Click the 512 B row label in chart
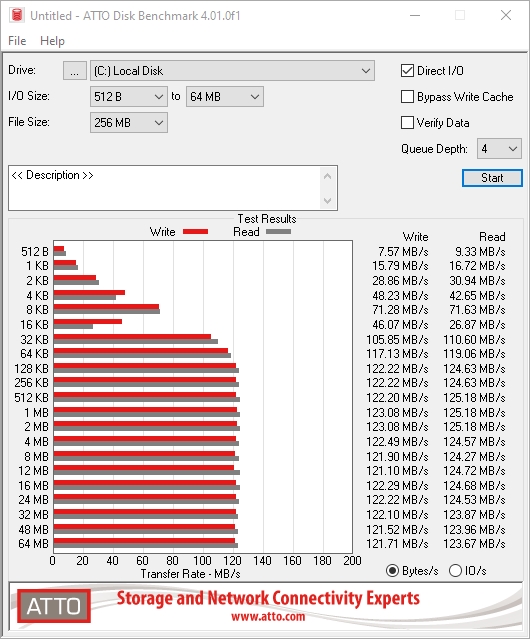Image resolution: width=530 pixels, height=639 pixels. click(35, 251)
